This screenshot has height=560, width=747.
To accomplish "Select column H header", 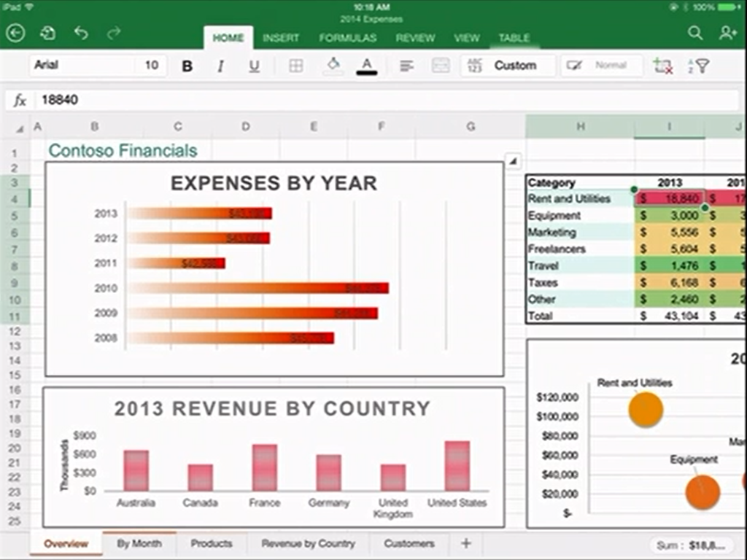I will tap(580, 127).
